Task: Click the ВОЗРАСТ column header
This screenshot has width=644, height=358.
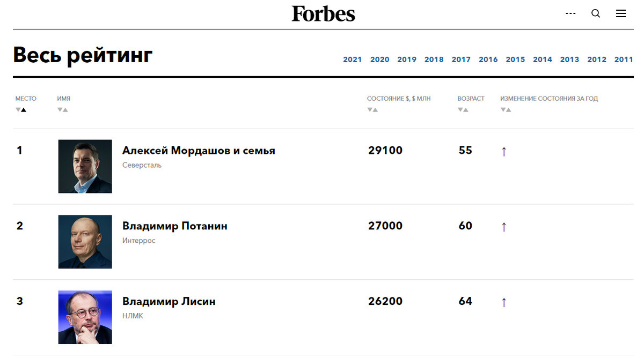Action: [x=471, y=99]
